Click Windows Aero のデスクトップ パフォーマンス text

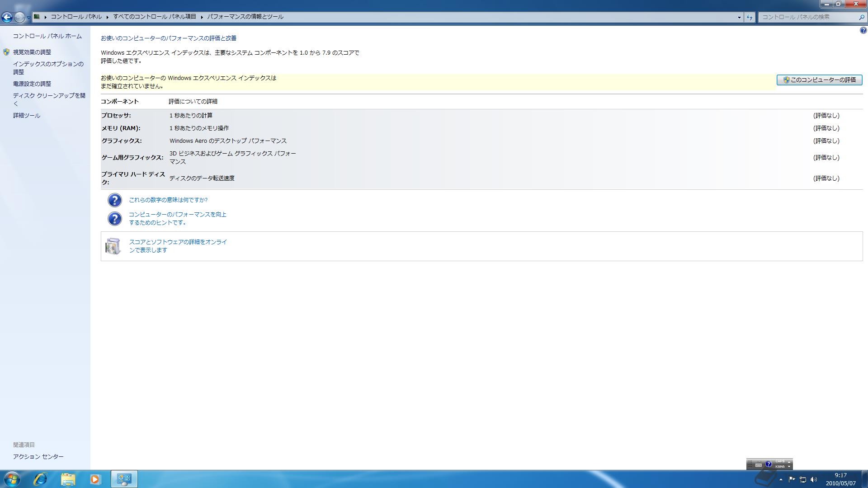(x=228, y=141)
